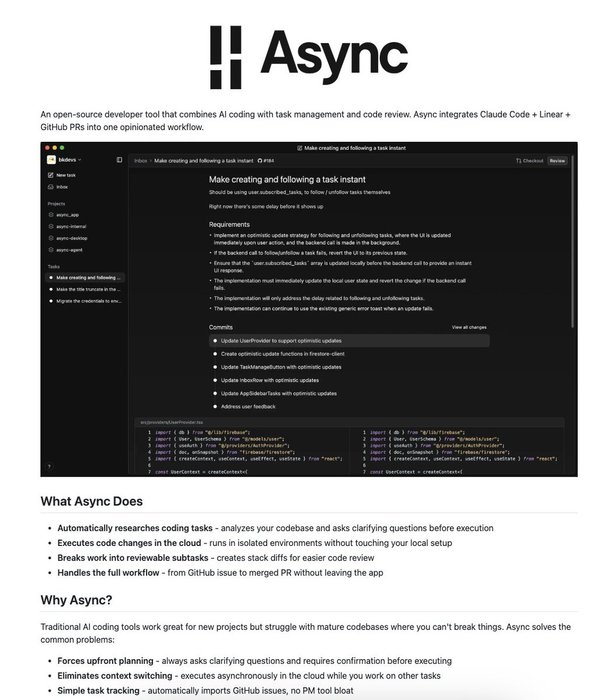Click 'Forces upfront planning' bullet text

click(105, 661)
